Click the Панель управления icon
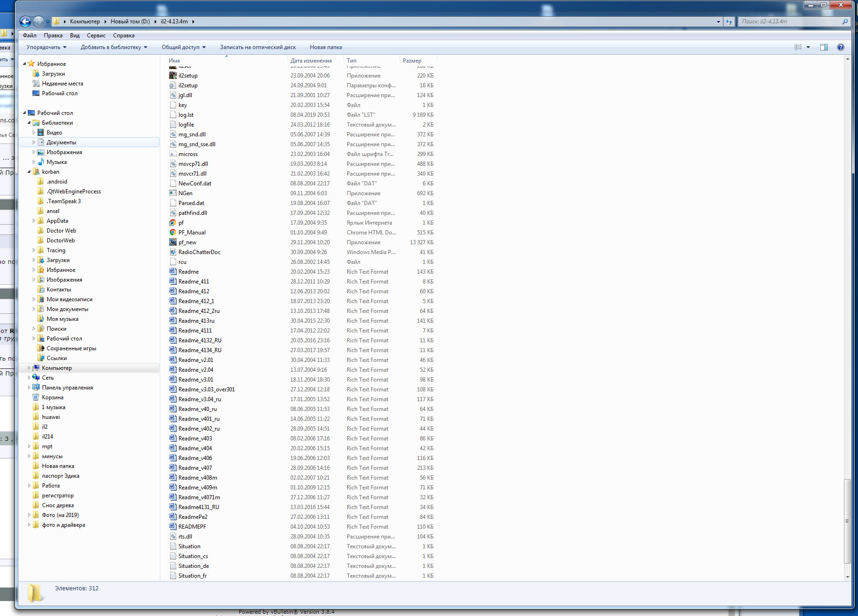Screen dimensions: 858x616 pos(36,388)
